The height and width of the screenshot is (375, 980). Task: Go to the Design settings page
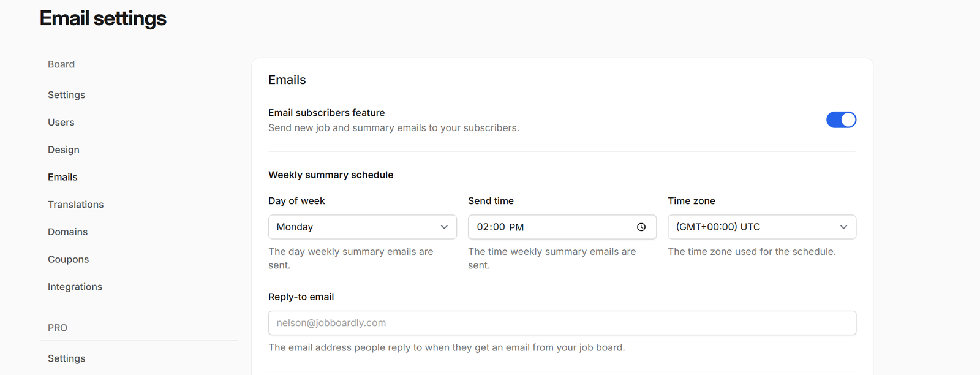pyautogui.click(x=64, y=150)
